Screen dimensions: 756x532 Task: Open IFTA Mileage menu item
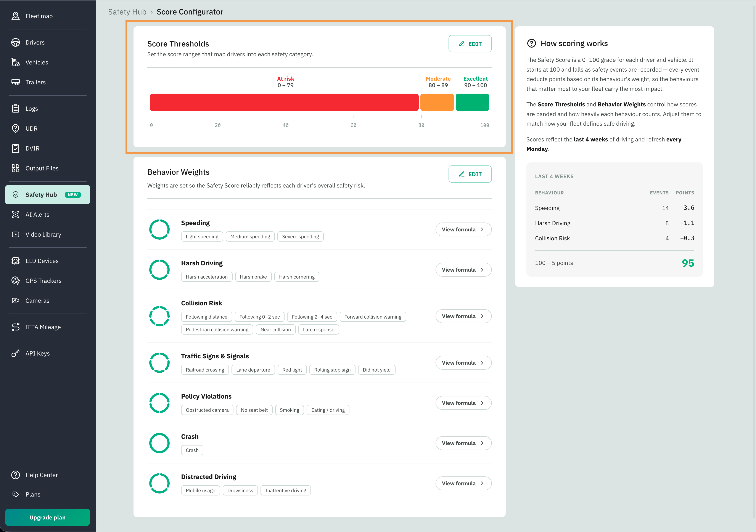click(47, 327)
